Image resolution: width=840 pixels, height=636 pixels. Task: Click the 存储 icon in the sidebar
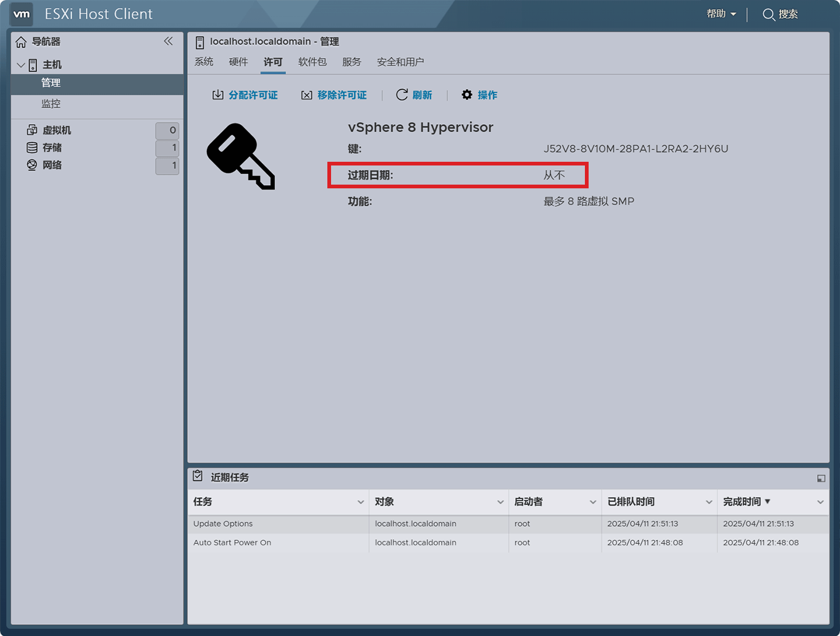point(31,148)
